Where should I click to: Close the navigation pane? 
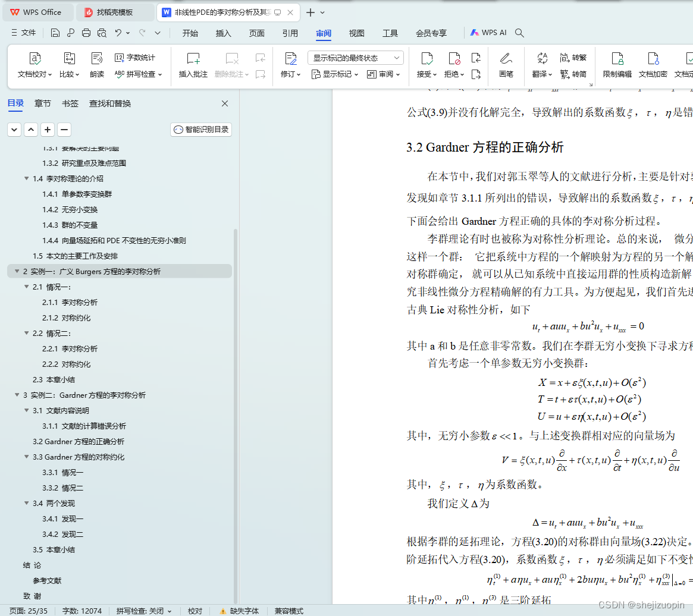pyautogui.click(x=225, y=103)
